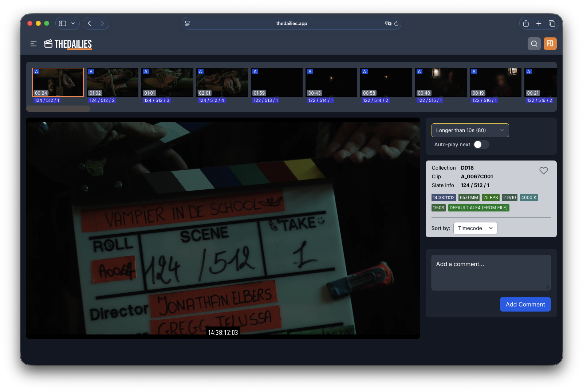Click the thedailies.app address bar
The width and height of the screenshot is (583, 392).
pyautogui.click(x=291, y=23)
